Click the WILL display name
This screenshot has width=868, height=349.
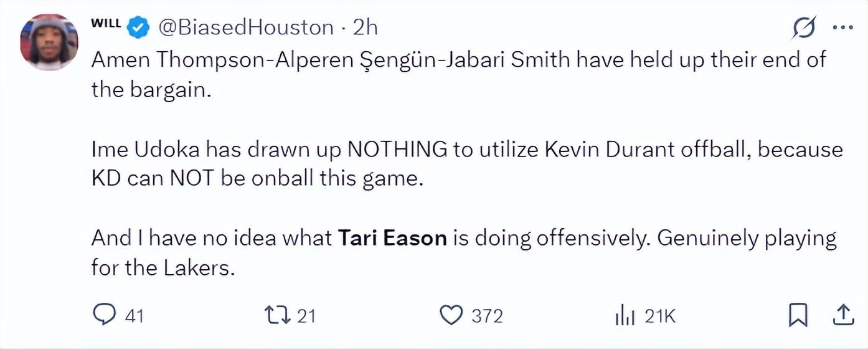tap(106, 23)
